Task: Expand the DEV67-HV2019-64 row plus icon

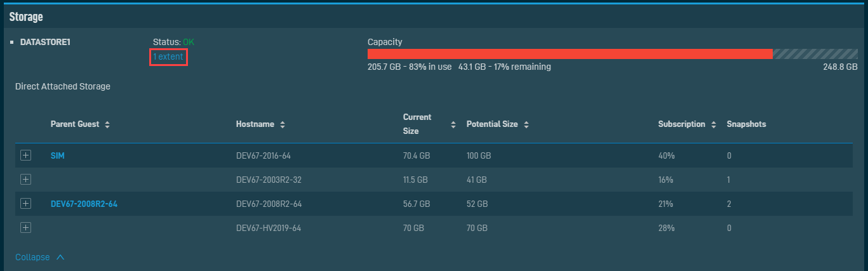Action: point(25,227)
